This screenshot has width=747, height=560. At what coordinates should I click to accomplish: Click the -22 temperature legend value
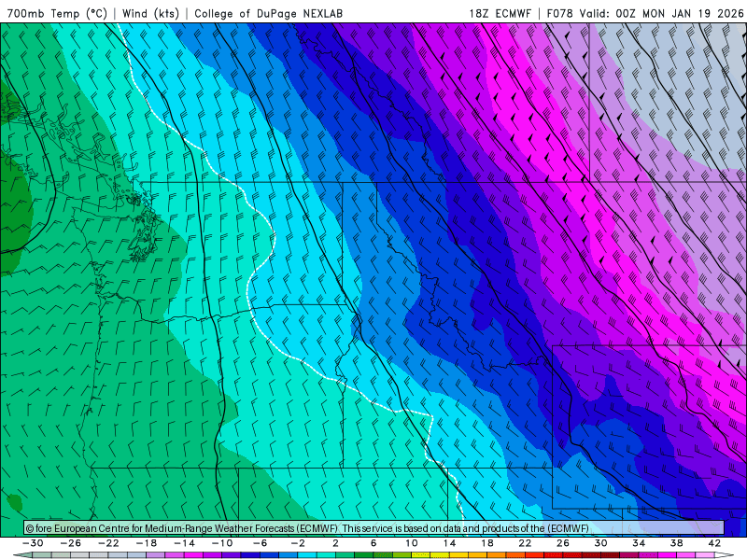(108, 543)
